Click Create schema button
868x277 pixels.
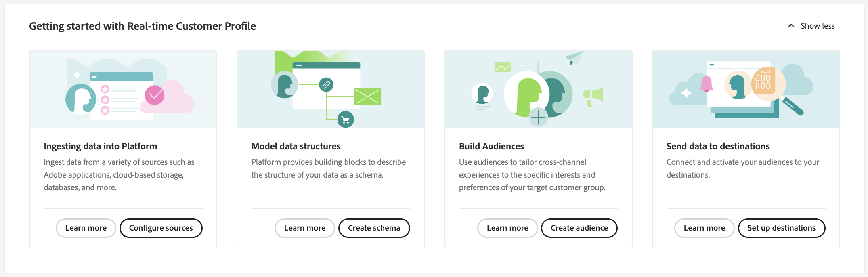pyautogui.click(x=374, y=228)
